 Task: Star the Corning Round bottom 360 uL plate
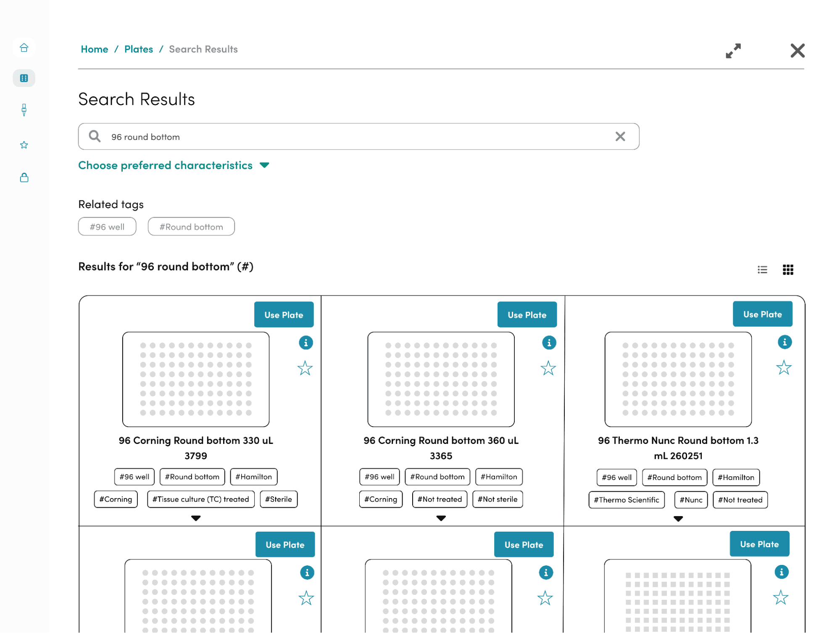pos(548,368)
